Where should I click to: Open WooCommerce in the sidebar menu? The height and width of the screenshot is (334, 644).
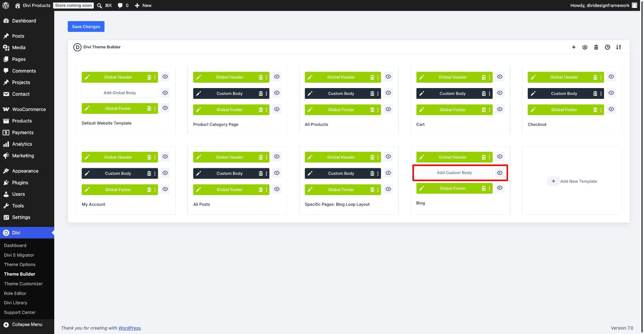pyautogui.click(x=27, y=109)
